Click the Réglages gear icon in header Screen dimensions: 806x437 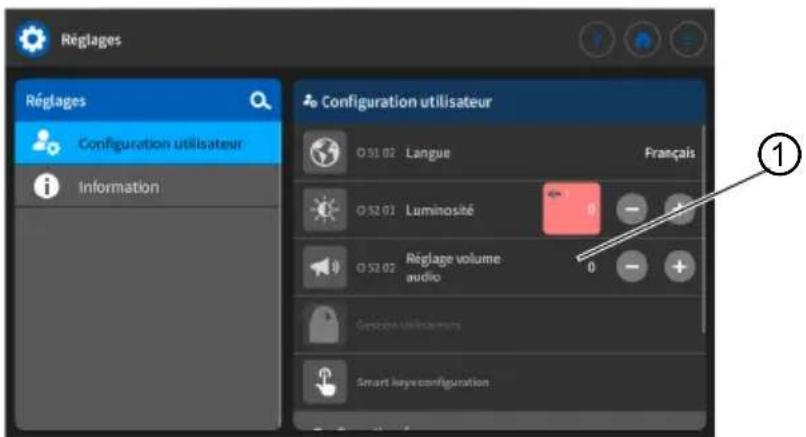(x=32, y=40)
